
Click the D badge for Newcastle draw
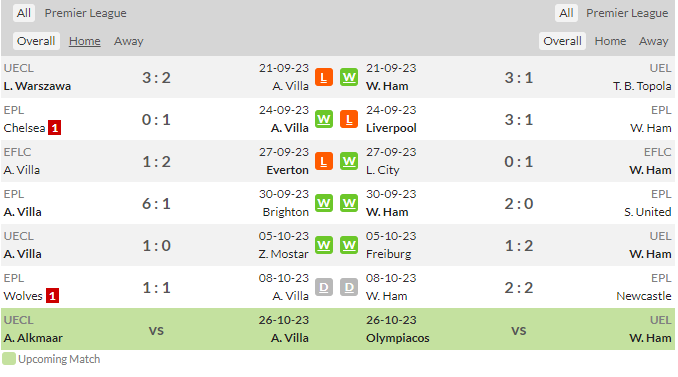(349, 287)
